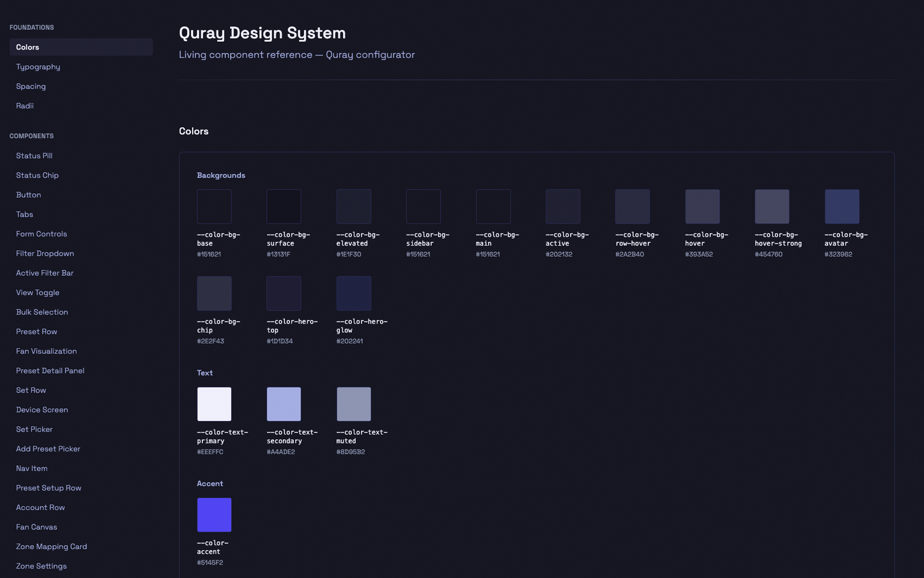Select the color-bg-hover-strong swatch
Viewport: 924px width, 578px height.
(x=772, y=207)
